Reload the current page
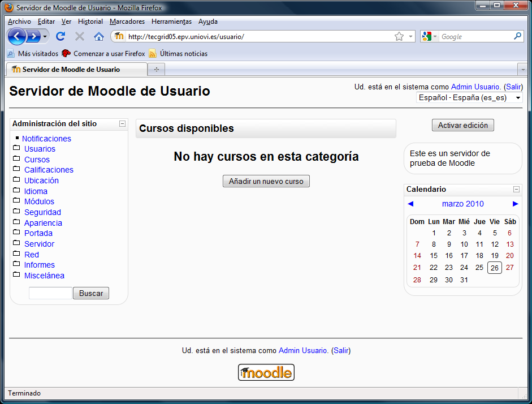This screenshot has height=404, width=532. pyautogui.click(x=60, y=36)
